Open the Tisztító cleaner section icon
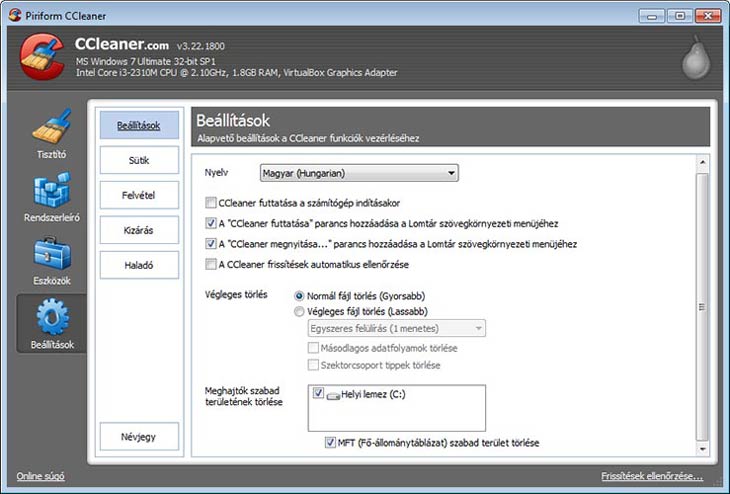The width and height of the screenshot is (730, 494). (x=51, y=127)
